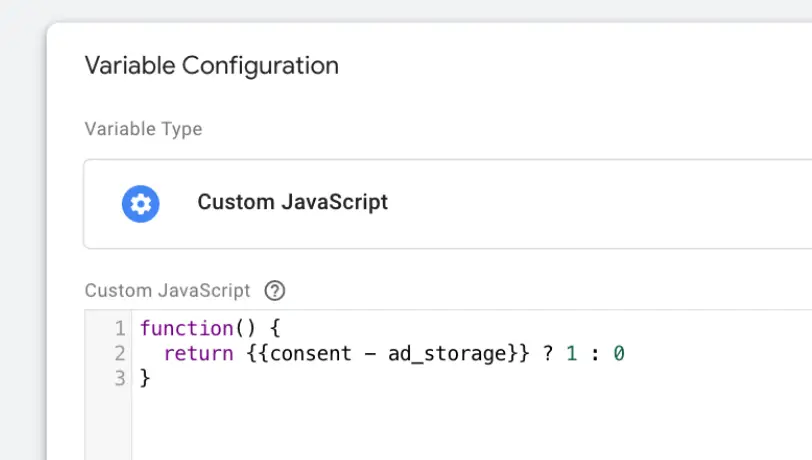This screenshot has height=460, width=812.
Task: Select the Custom JavaScript variable type box
Action: pyautogui.click(x=448, y=204)
